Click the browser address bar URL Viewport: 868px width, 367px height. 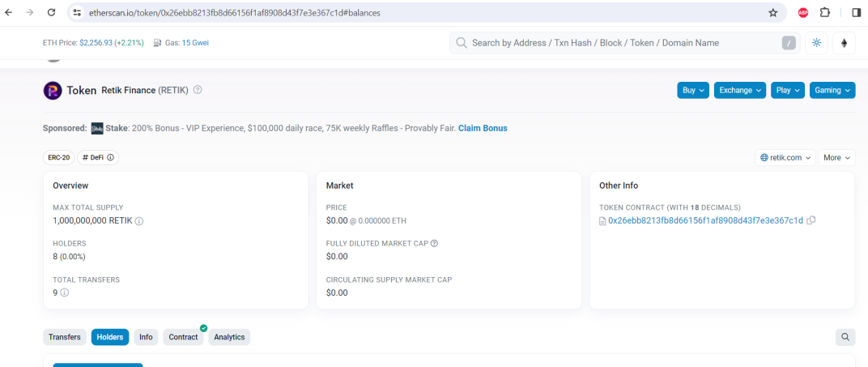coord(235,13)
